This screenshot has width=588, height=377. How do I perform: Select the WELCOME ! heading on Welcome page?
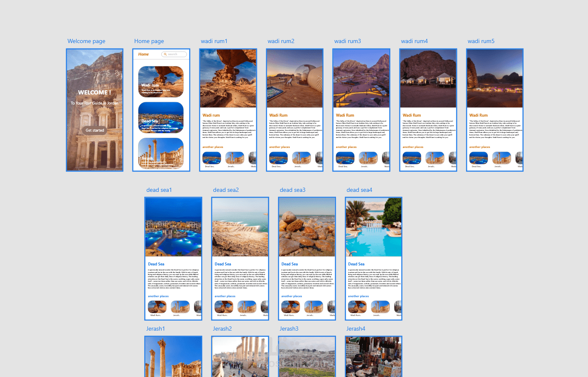point(94,92)
